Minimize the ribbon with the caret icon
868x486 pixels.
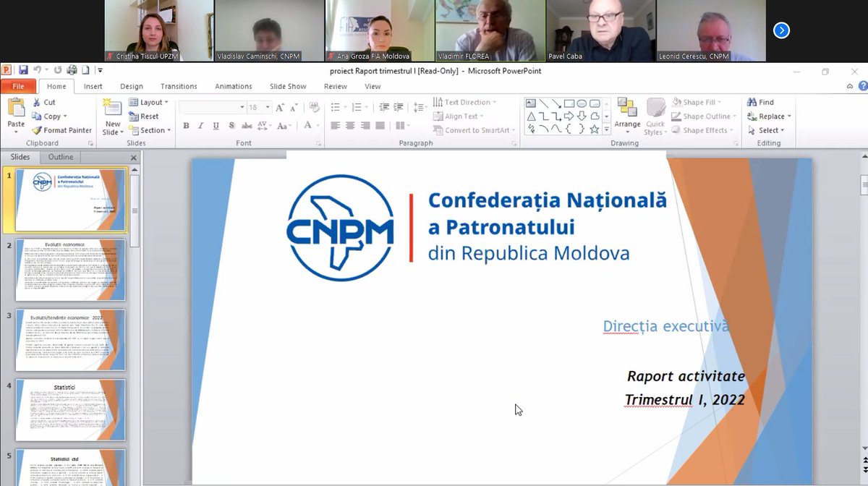849,86
